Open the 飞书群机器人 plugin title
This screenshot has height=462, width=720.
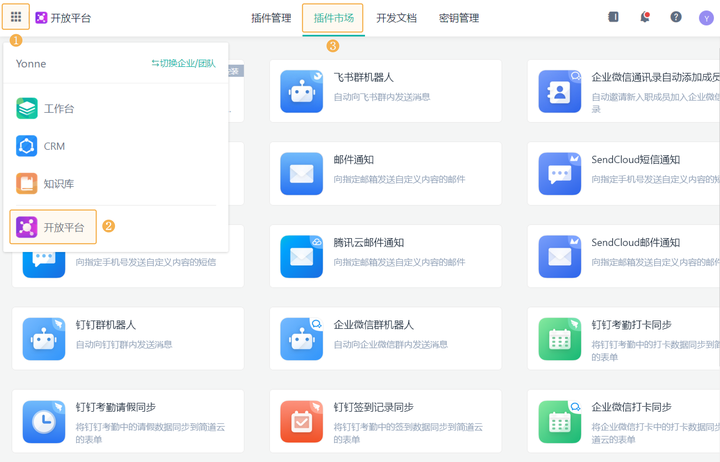(x=363, y=78)
